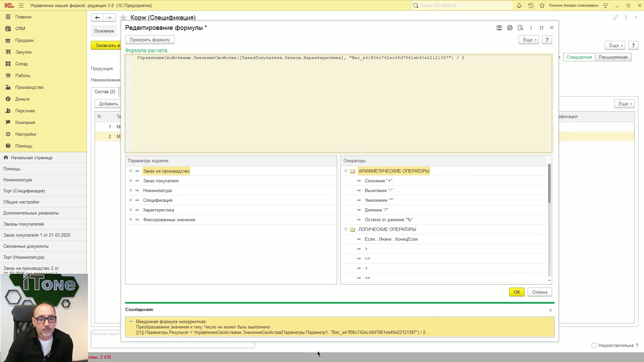Viewport: 644px width, 362px height.
Task: Click the print icon in formula dialog header
Action: [x=510, y=28]
